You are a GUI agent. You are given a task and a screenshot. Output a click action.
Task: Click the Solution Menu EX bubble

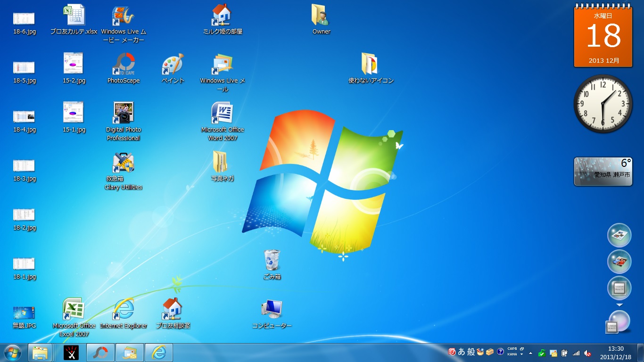coord(619,288)
